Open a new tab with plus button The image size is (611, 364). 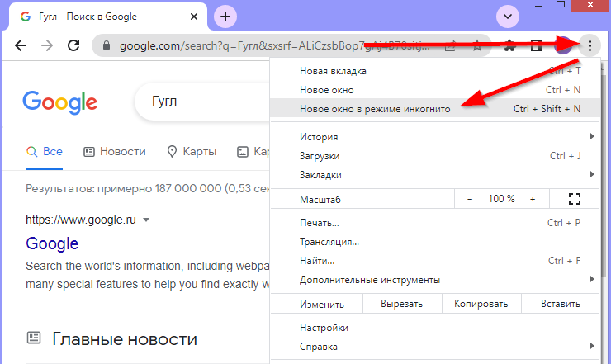pyautogui.click(x=225, y=16)
